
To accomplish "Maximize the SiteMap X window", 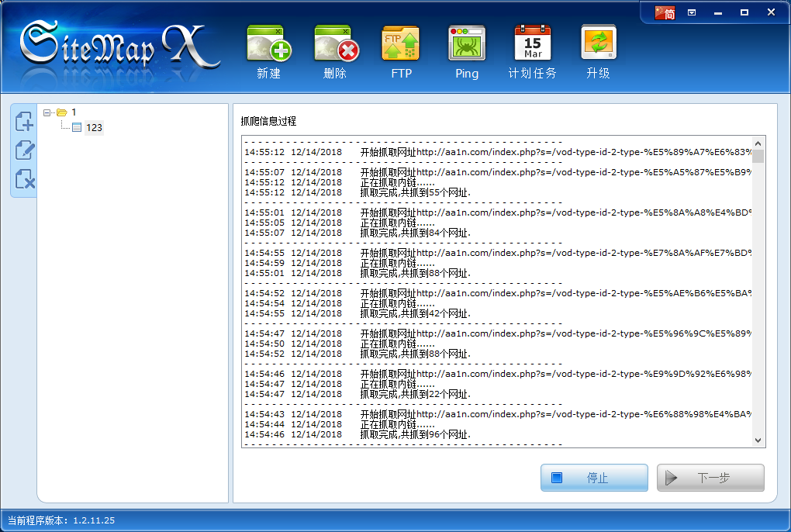I will pos(744,12).
